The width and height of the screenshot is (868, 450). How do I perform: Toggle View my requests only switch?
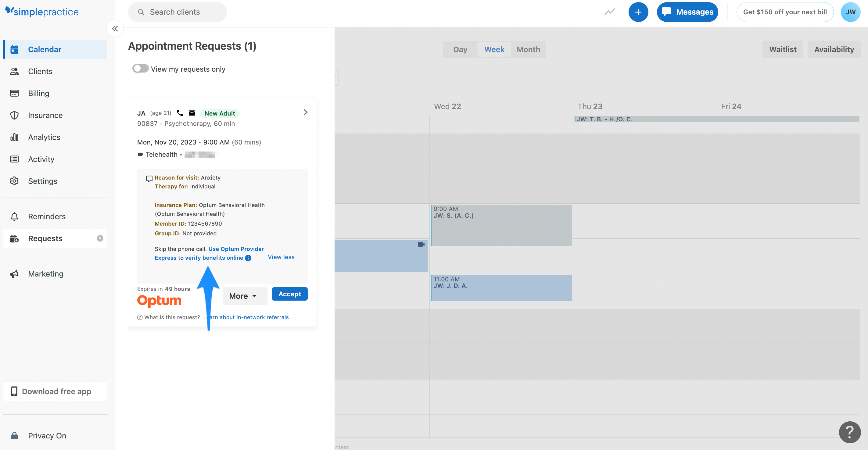pyautogui.click(x=141, y=69)
